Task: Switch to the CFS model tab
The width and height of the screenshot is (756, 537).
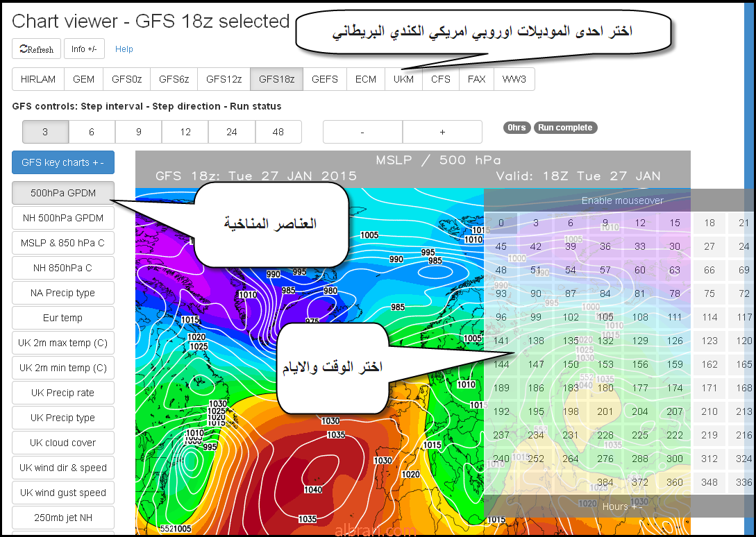Action: coord(441,79)
